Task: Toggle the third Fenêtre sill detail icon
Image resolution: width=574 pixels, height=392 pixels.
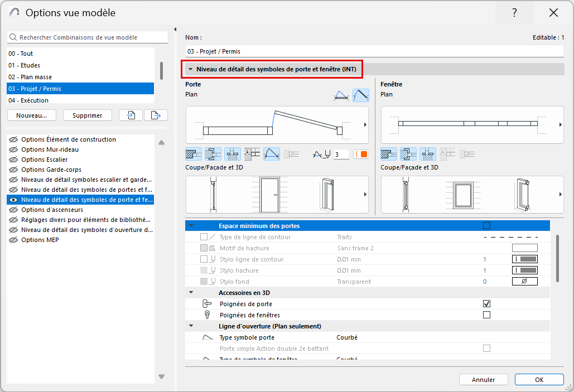Action: tap(427, 154)
